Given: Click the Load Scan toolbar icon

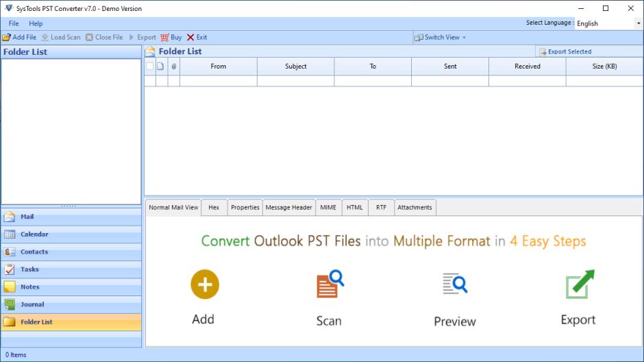Looking at the screenshot, I should pos(45,38).
